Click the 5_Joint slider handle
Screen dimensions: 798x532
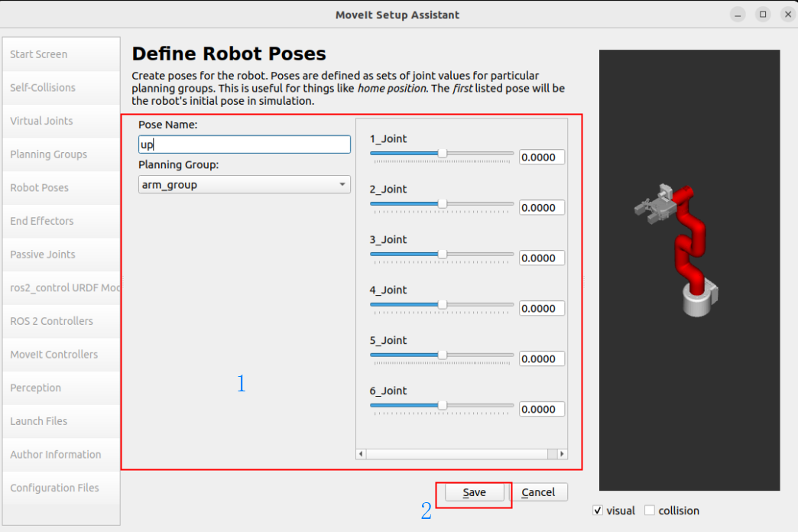pos(443,355)
